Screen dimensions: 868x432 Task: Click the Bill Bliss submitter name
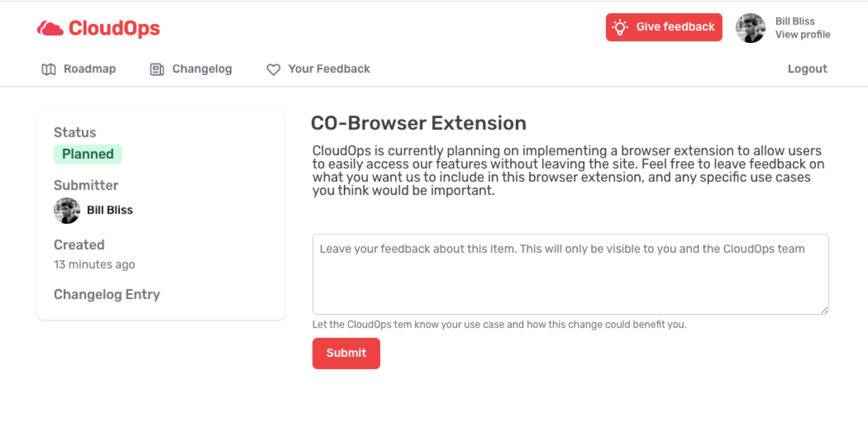coord(110,211)
